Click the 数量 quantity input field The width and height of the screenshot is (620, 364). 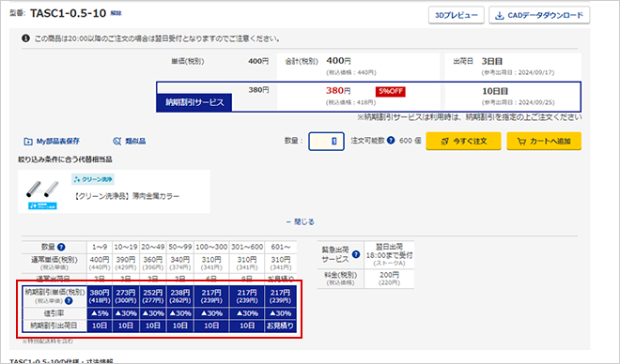click(x=326, y=141)
